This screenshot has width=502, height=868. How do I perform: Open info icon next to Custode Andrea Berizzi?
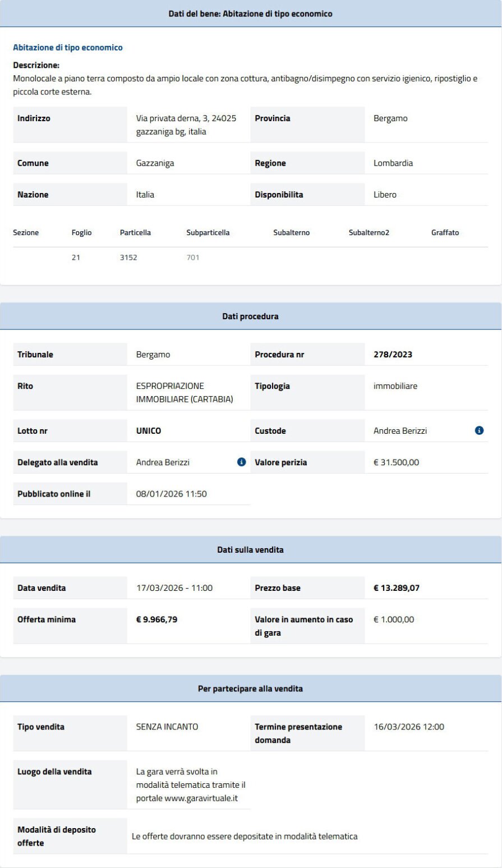pos(479,430)
